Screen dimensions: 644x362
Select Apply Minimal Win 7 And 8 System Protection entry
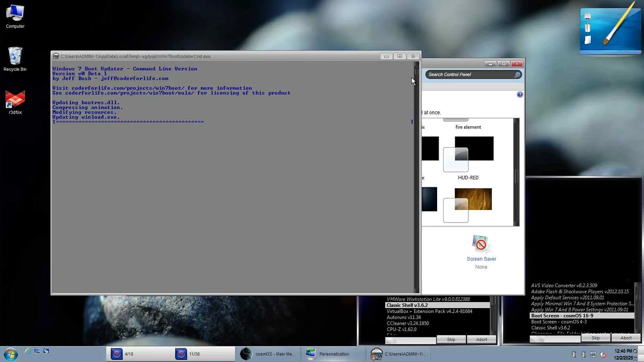582,304
